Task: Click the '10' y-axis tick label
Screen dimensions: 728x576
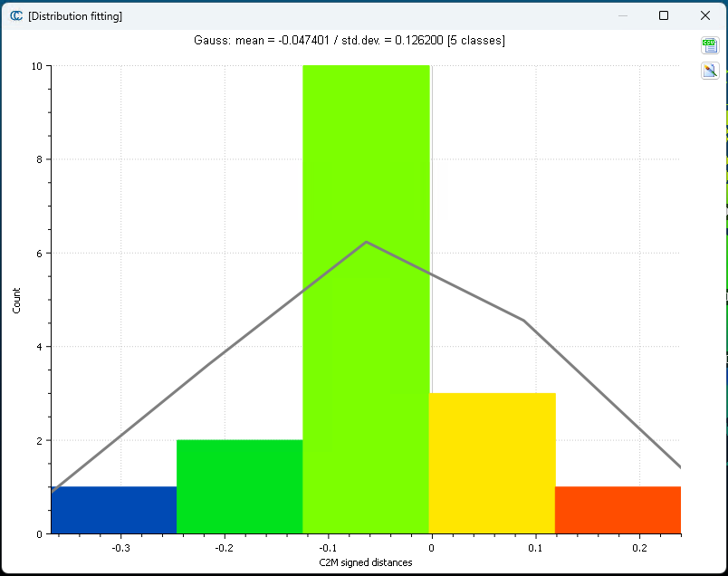Action: click(x=37, y=66)
